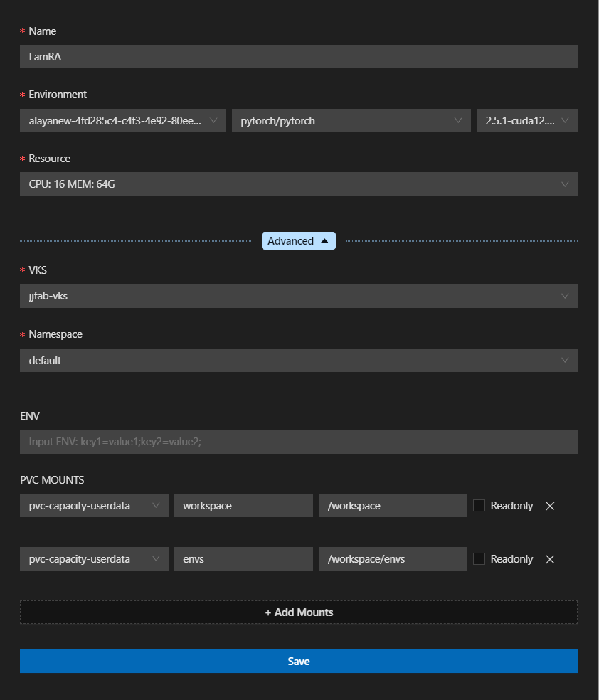Open the VKS jjfab-vks dropdown
Screen dimensions: 599x700
point(298,296)
